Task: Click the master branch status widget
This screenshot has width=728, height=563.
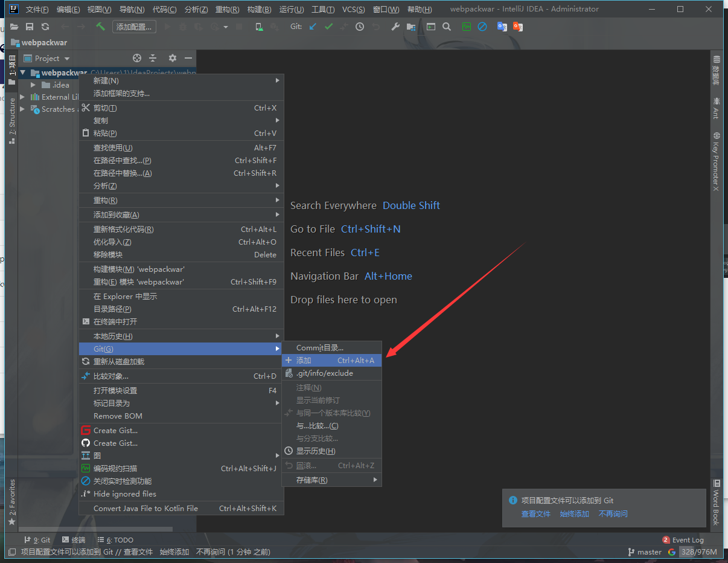Action: click(645, 552)
